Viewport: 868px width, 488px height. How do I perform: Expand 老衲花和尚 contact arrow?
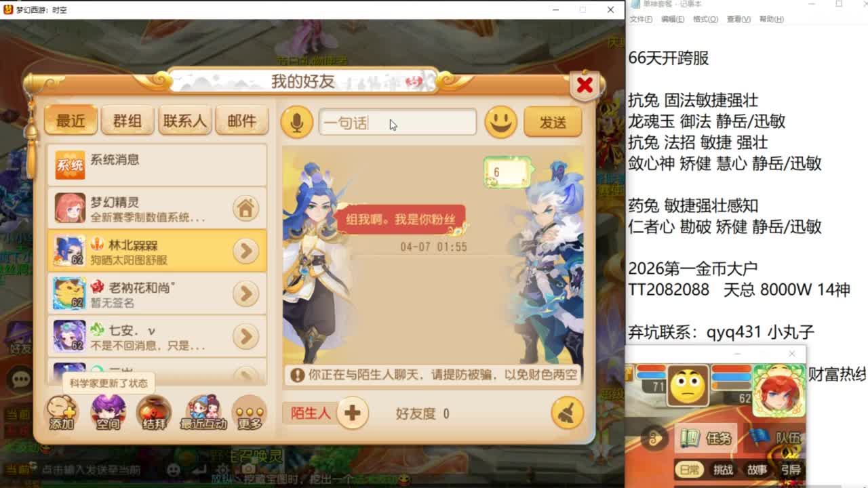(x=245, y=293)
